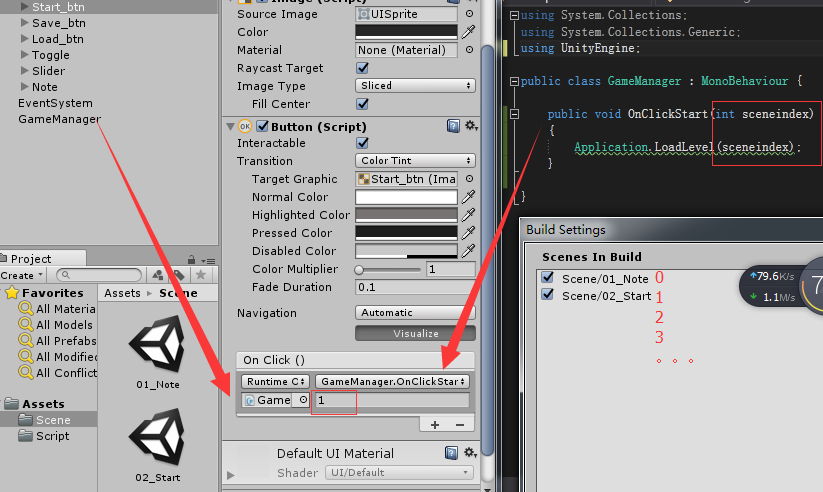Screen dimensions: 823x492
Task: Open Button script help icon
Action: [x=453, y=126]
